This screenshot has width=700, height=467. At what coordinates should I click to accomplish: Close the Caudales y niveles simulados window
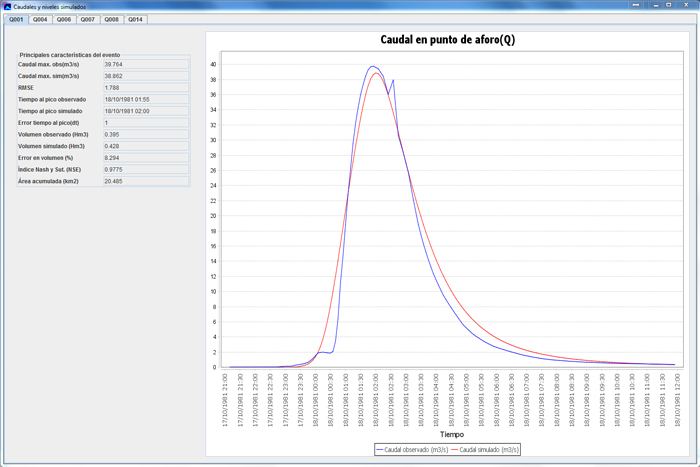pyautogui.click(x=686, y=5)
